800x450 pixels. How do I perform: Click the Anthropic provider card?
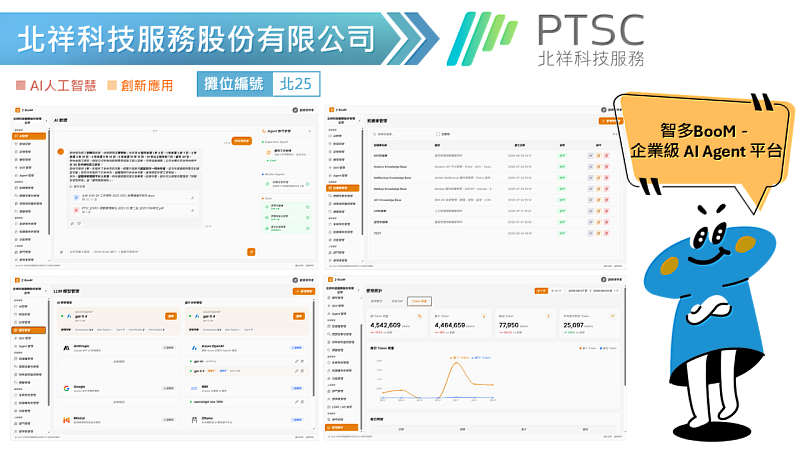point(119,358)
